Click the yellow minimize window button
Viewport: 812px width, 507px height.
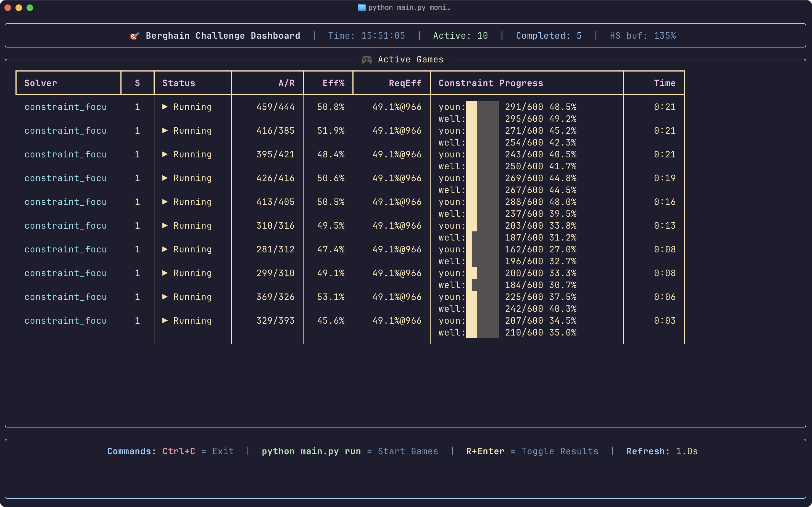click(19, 8)
